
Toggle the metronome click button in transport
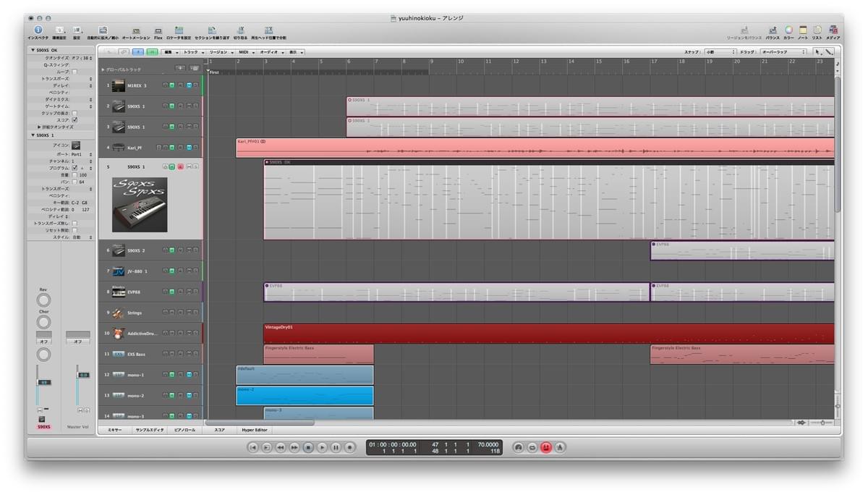[x=560, y=448]
